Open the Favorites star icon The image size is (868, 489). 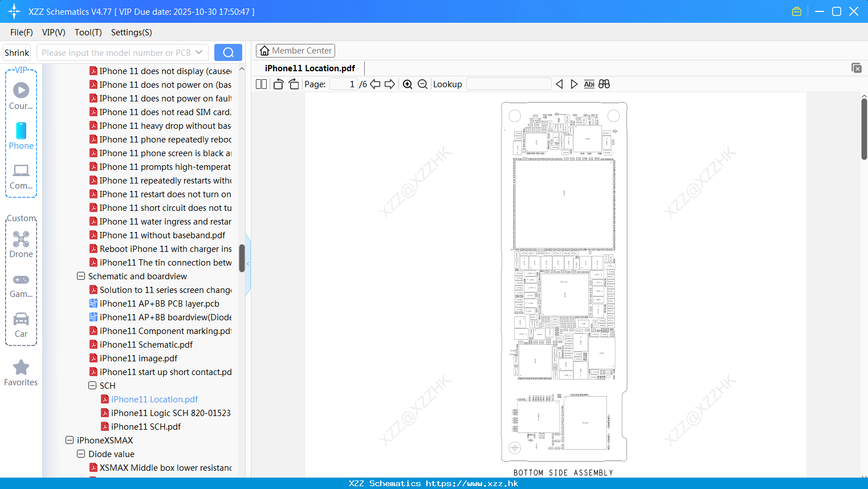21,373
